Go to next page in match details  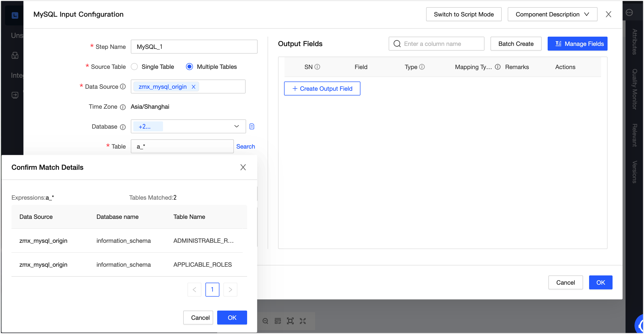(x=230, y=290)
